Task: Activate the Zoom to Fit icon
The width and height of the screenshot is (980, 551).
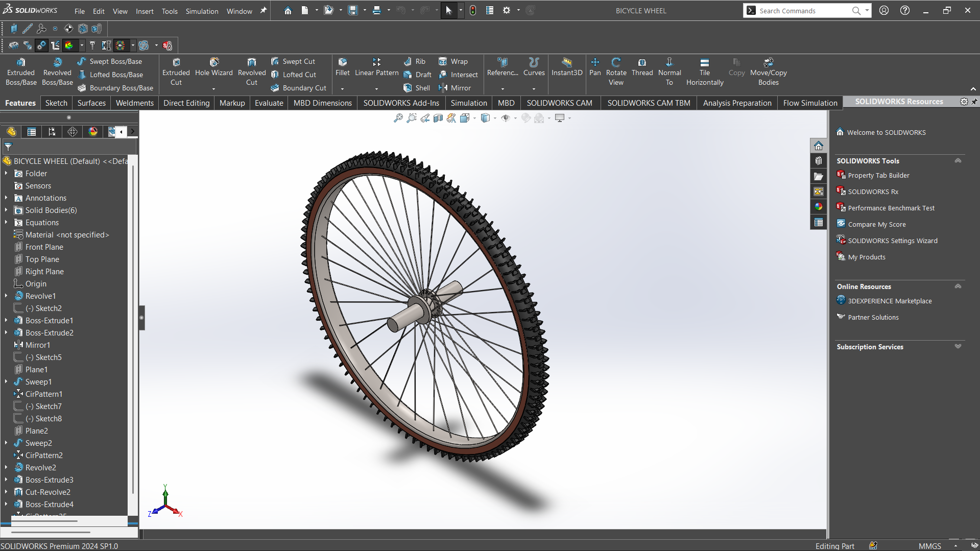Action: coord(398,118)
